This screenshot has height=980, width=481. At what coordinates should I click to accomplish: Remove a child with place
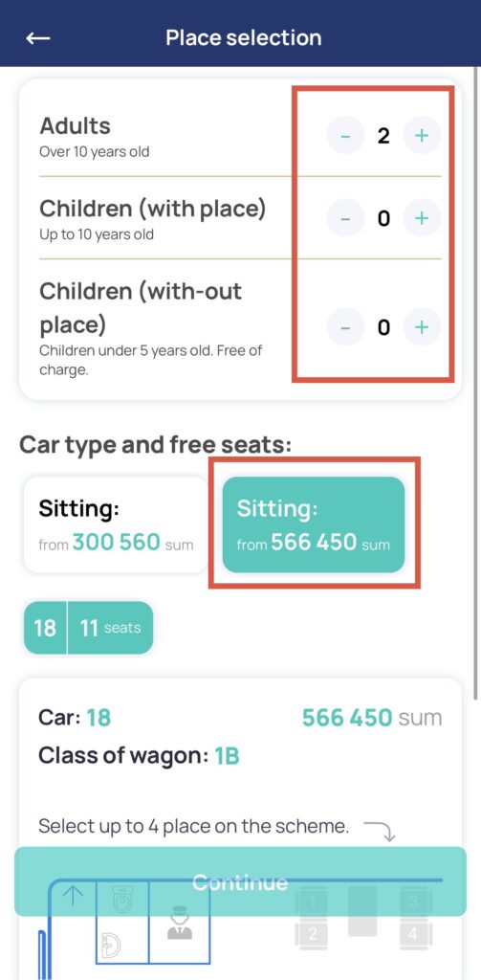pyautogui.click(x=345, y=217)
